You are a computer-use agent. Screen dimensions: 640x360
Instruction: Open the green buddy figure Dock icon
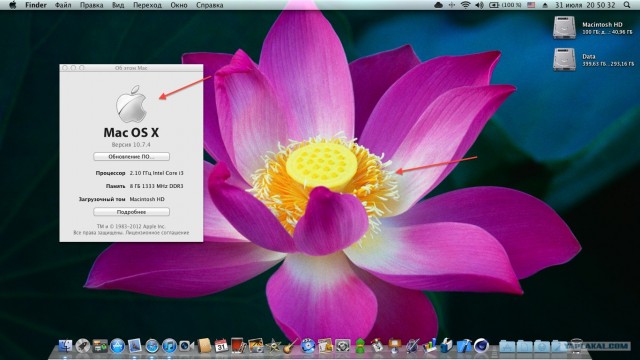360,346
